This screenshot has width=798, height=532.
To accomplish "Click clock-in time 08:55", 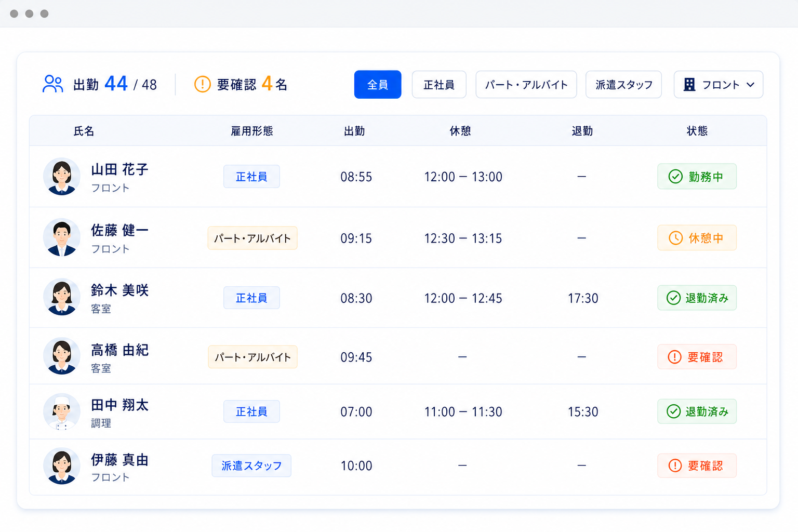I will tap(356, 177).
